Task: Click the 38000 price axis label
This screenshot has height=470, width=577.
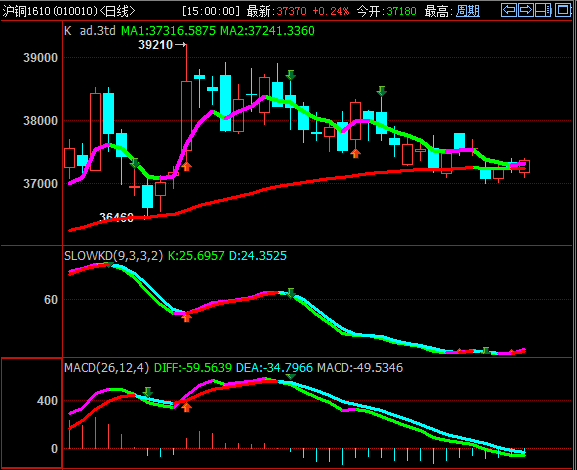Action: [x=40, y=121]
